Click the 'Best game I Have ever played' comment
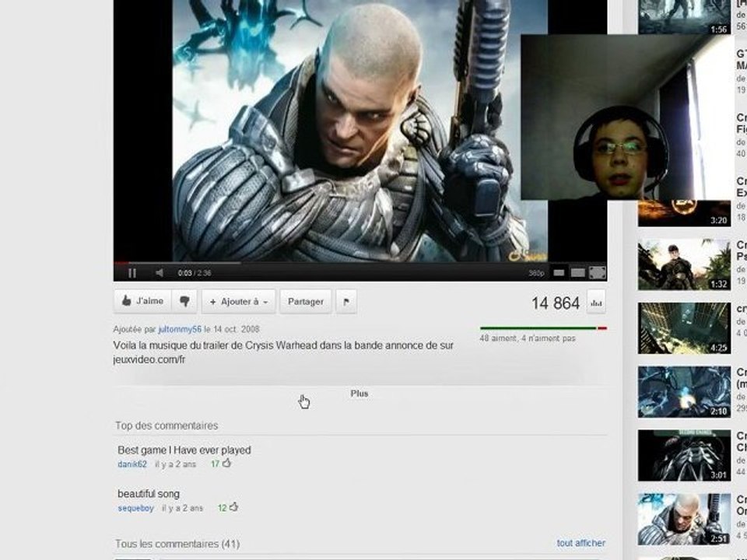Viewport: 747px width, 560px height. coord(184,450)
